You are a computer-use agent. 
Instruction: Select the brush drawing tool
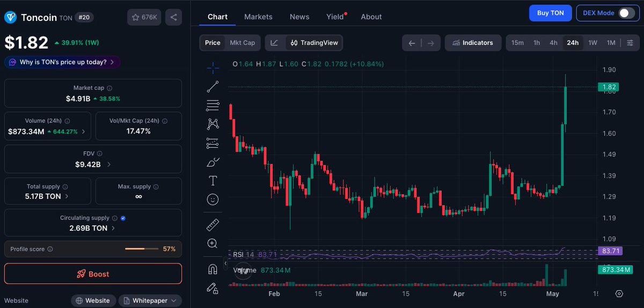(213, 162)
